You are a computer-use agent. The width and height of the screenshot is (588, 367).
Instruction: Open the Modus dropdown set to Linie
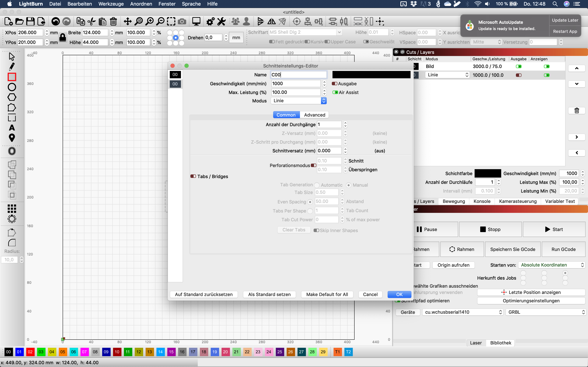pos(299,101)
